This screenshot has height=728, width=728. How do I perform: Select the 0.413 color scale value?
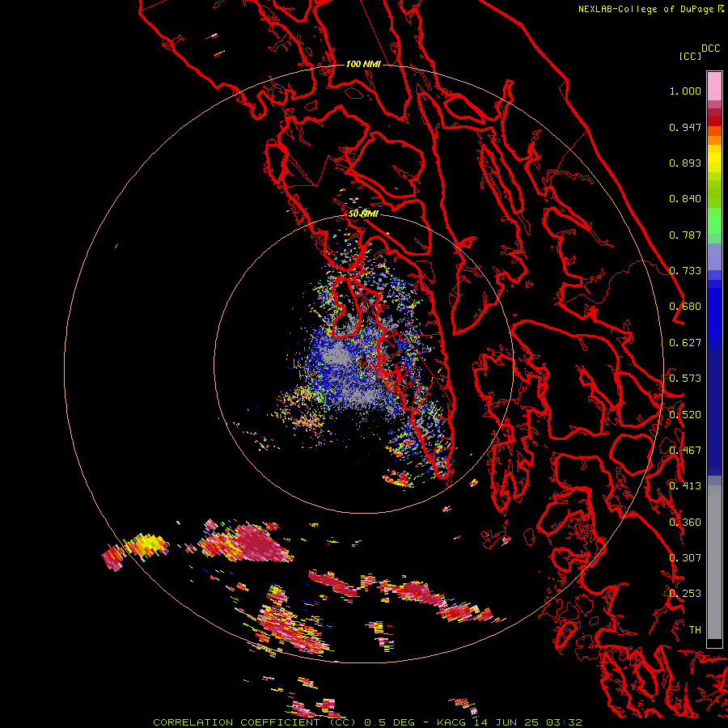point(685,486)
